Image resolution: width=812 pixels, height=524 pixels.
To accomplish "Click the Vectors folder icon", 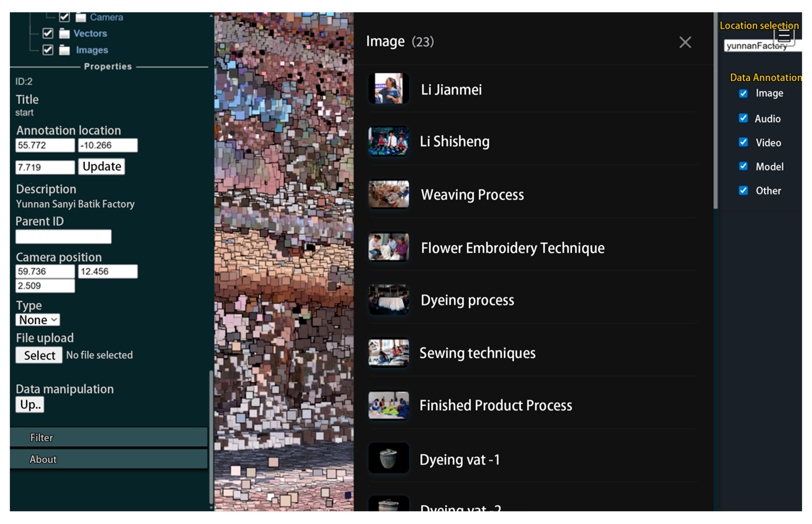I will (x=64, y=33).
